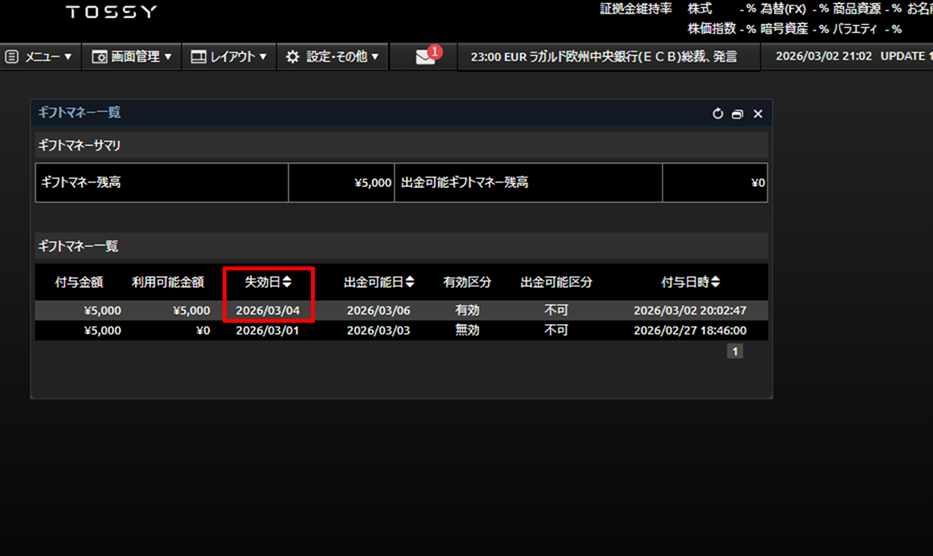The width and height of the screenshot is (933, 556).
Task: Open the 設定・その他 menu
Action: click(x=332, y=57)
